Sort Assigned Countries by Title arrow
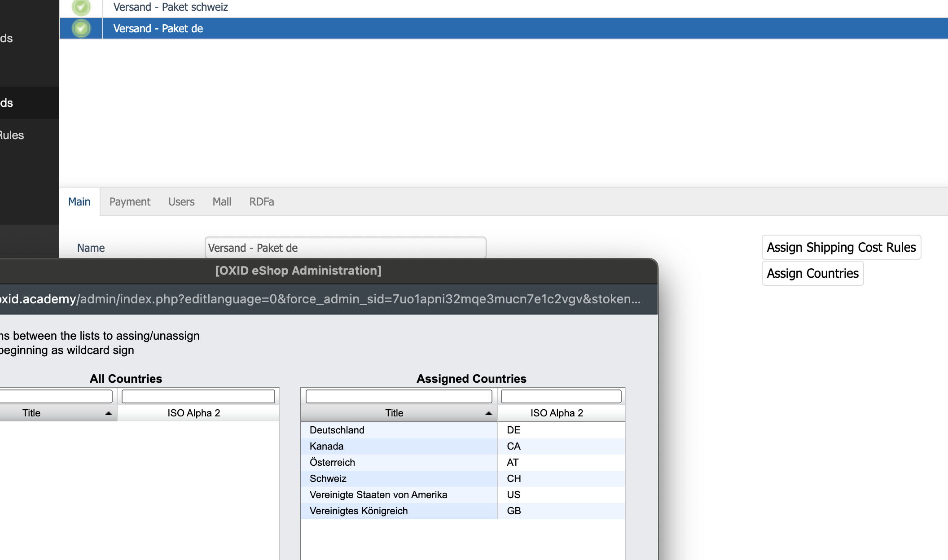Screen dimensions: 948x560 (x=488, y=413)
